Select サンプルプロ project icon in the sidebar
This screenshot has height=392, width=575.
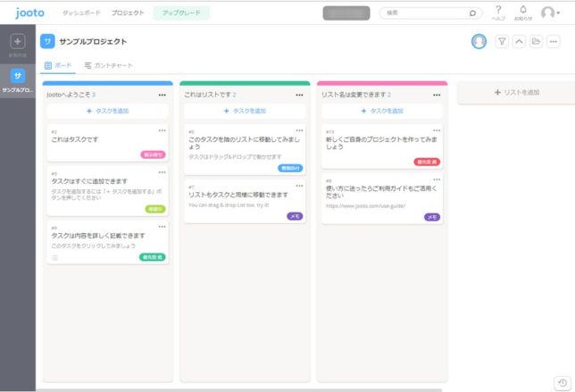pos(18,76)
